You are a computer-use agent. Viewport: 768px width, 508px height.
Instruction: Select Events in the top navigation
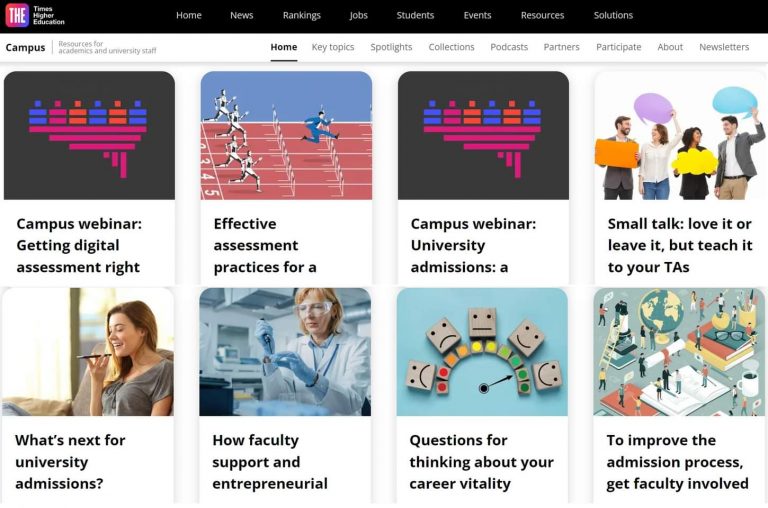(x=477, y=15)
